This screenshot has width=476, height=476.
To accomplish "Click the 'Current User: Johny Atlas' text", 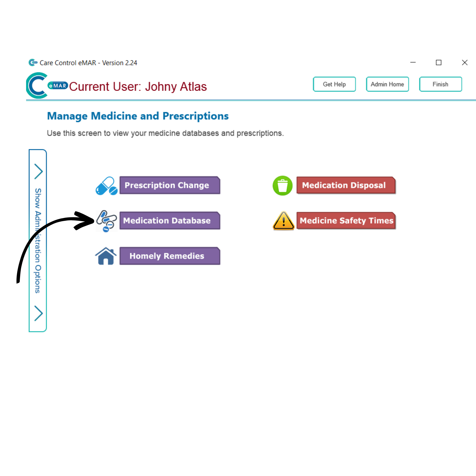I will (x=138, y=87).
